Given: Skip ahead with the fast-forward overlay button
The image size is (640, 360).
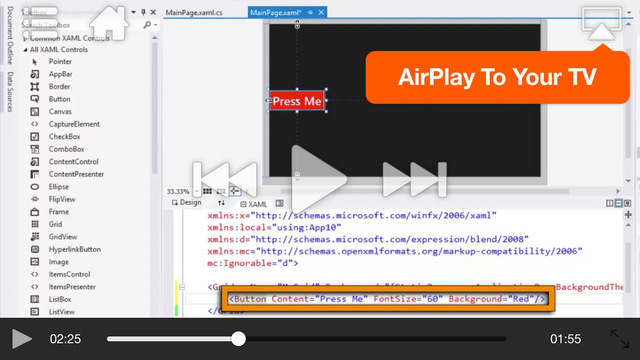Looking at the screenshot, I should (x=414, y=179).
